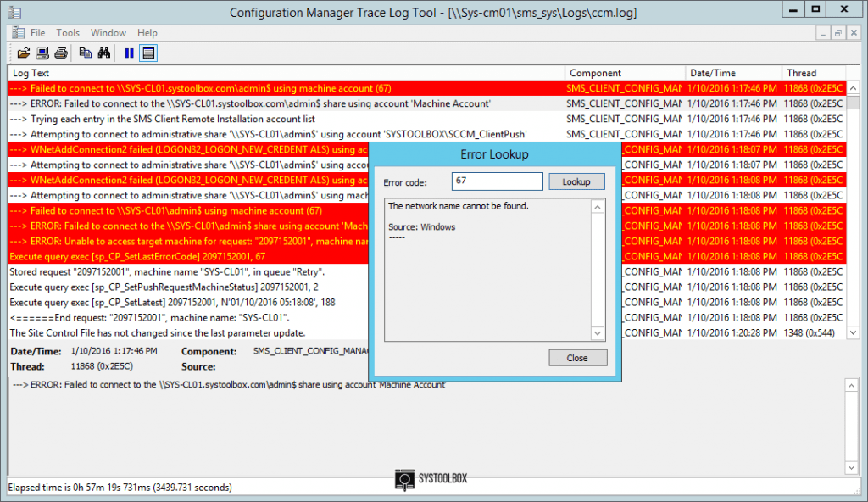Click the SYSTOOLBOX logo at the bottom

click(x=431, y=479)
